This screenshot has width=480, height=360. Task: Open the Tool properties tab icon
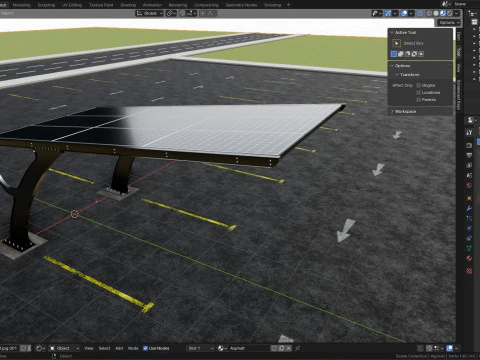tap(469, 132)
